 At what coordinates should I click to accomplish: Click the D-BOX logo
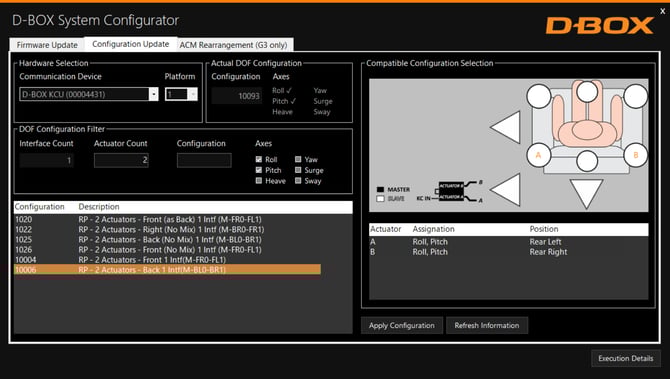[600, 26]
